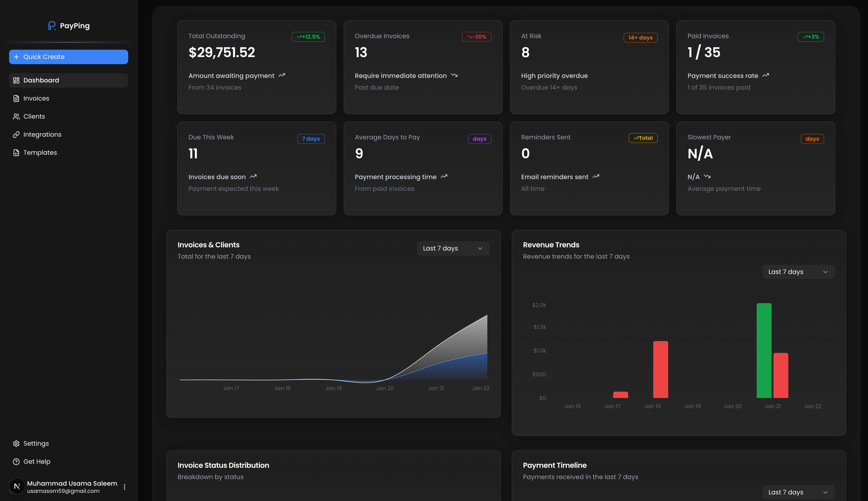Click the -20% indicator on Overdue Invoices
The width and height of the screenshot is (868, 501).
click(x=476, y=36)
